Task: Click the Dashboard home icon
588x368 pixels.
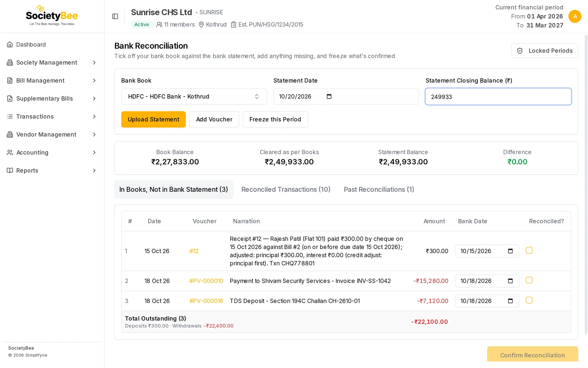Action: 10,45
